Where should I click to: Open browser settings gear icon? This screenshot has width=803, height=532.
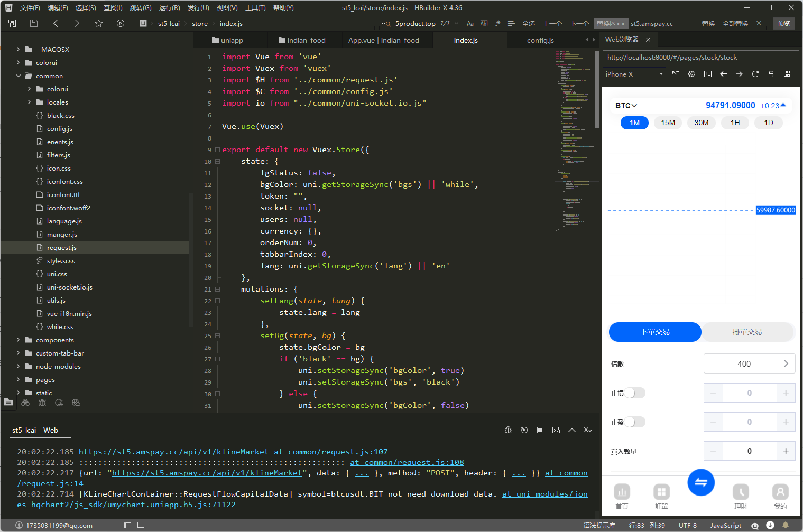691,74
